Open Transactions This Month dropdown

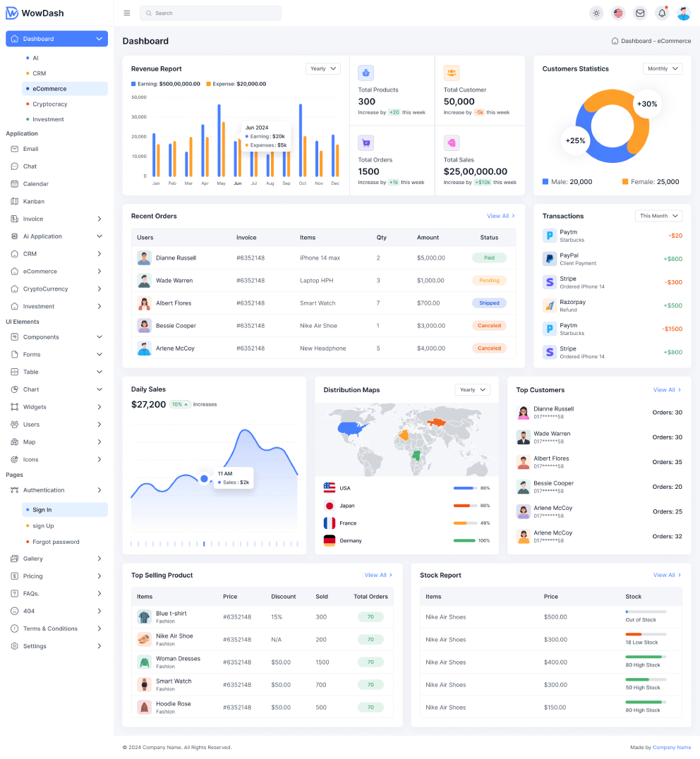(x=659, y=216)
